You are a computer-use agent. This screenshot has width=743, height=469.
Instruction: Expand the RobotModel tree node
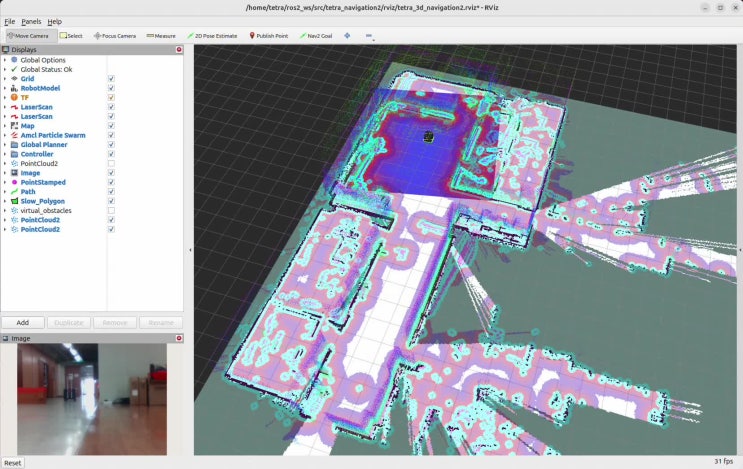pyautogui.click(x=5, y=88)
